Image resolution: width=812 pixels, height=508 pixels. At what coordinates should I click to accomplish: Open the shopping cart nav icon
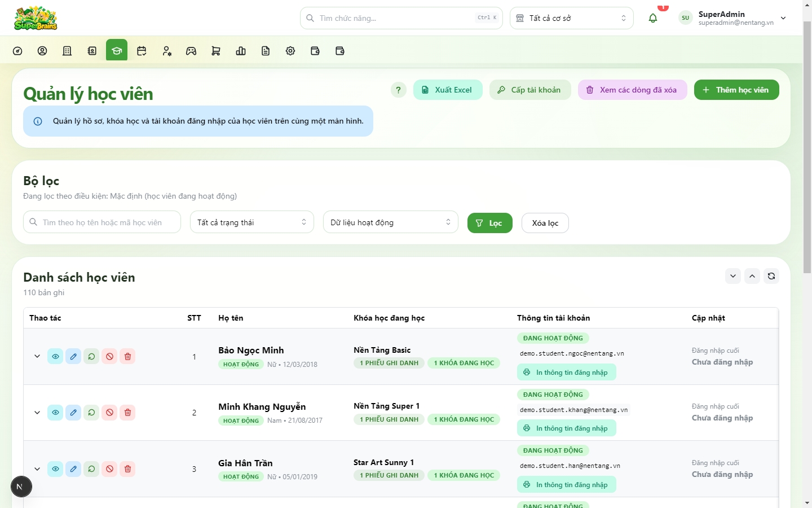click(x=216, y=51)
